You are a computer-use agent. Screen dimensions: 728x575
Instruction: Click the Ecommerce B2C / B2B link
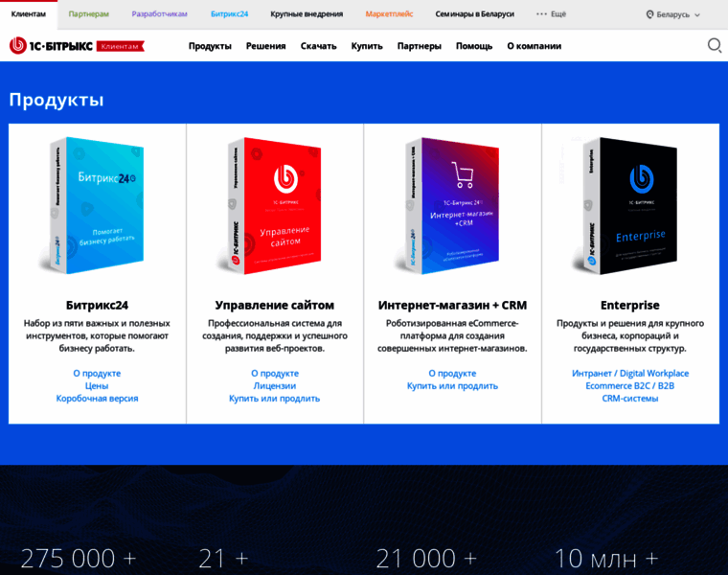(x=630, y=385)
